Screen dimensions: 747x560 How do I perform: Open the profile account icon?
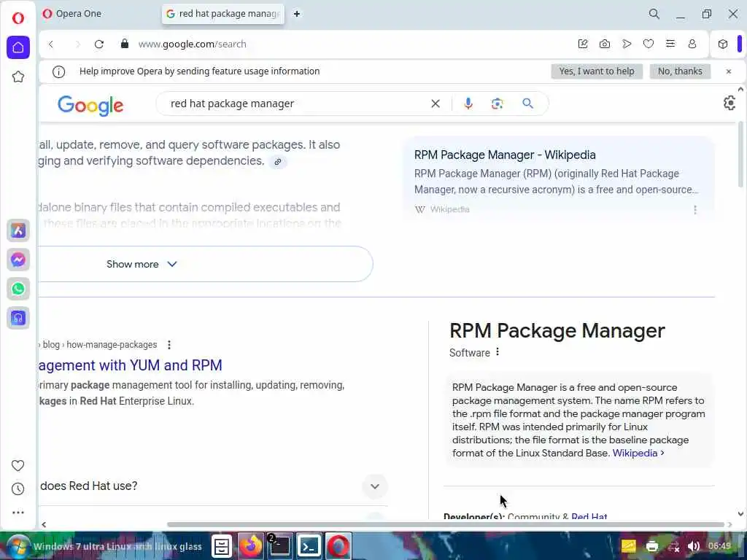[692, 44]
